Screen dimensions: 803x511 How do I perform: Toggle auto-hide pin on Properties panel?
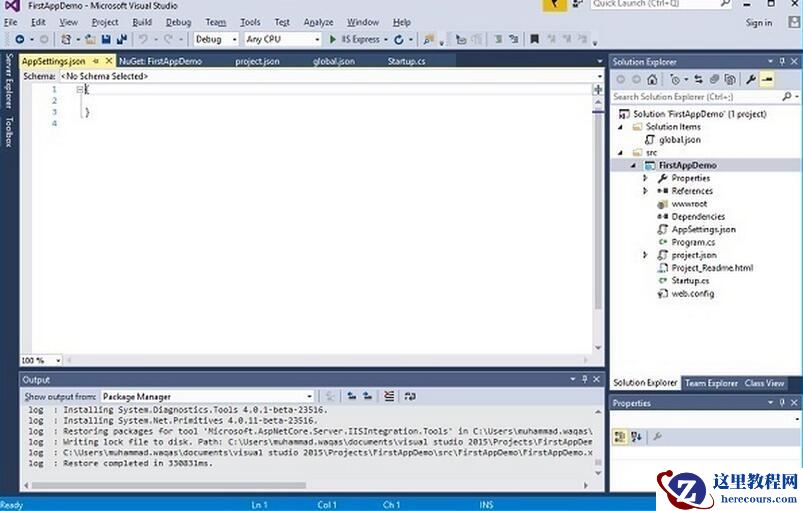coord(782,403)
